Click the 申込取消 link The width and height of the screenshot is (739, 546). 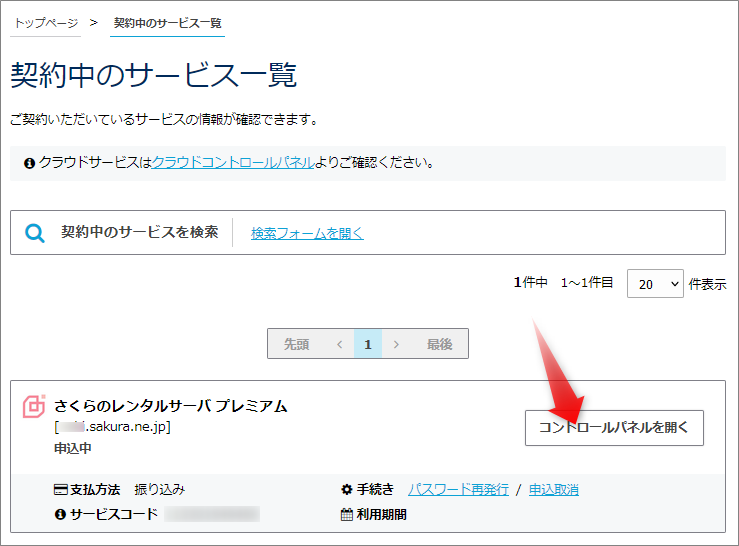(x=553, y=490)
